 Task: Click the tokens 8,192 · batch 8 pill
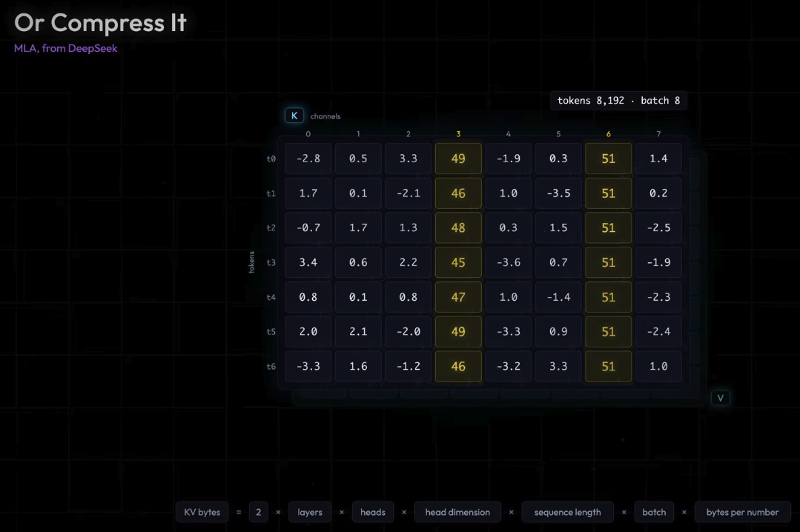click(x=618, y=101)
